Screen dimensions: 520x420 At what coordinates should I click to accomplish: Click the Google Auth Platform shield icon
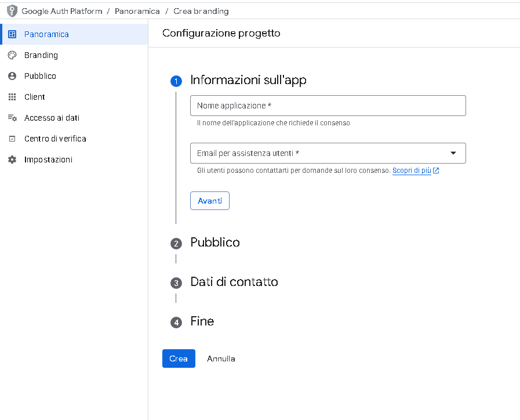[12, 11]
